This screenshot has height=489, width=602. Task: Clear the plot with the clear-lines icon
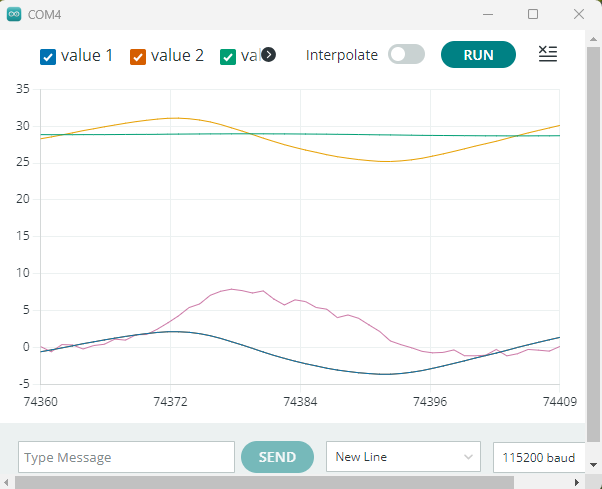coord(547,55)
